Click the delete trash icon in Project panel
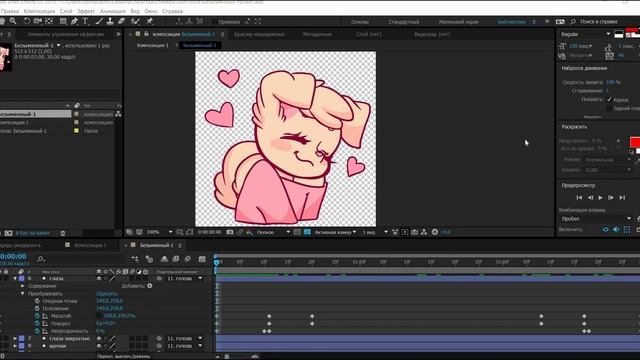This screenshot has width=640, height=360. (63, 233)
